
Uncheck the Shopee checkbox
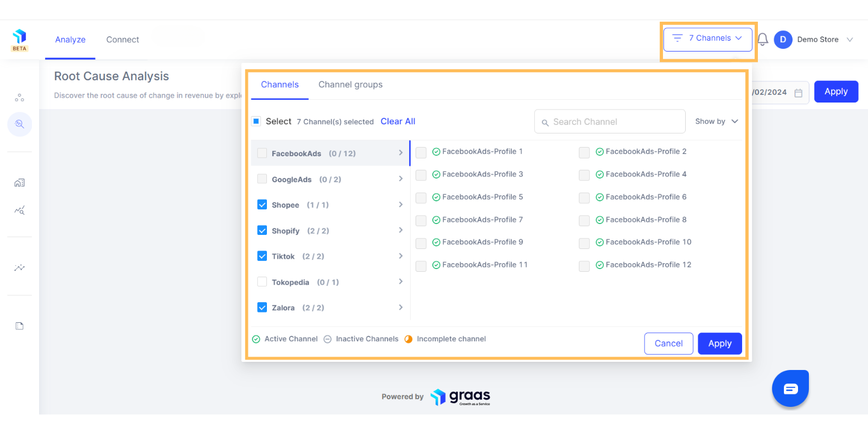click(x=262, y=205)
